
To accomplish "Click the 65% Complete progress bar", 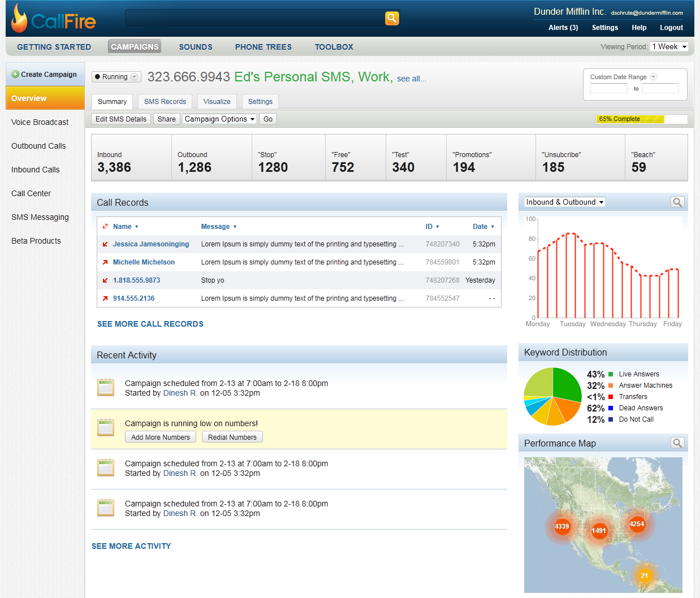I will [x=642, y=119].
